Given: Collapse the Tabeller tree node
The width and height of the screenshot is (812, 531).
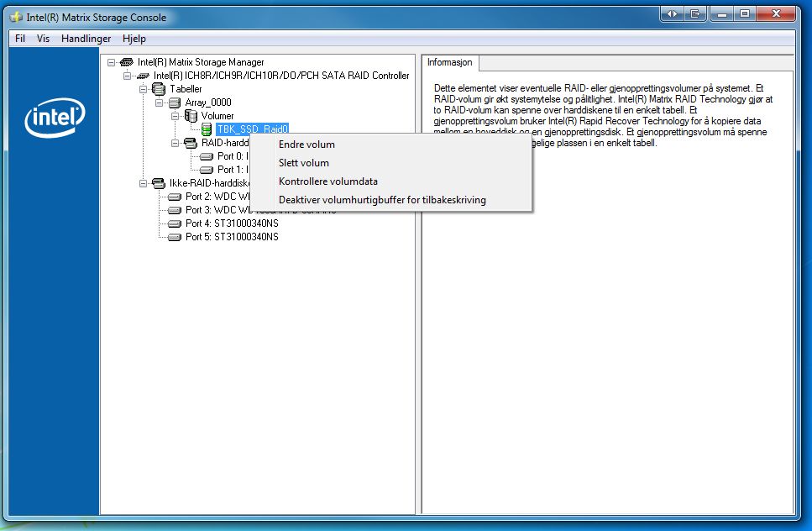Looking at the screenshot, I should [143, 89].
